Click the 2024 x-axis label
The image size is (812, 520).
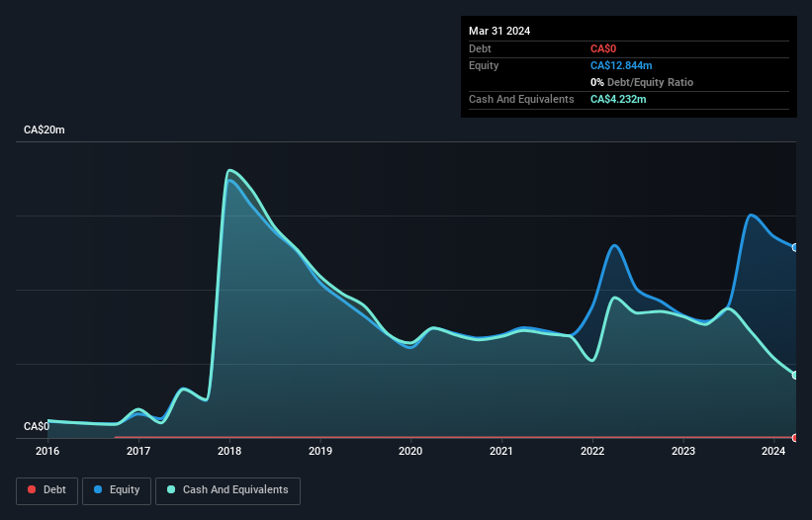(x=773, y=451)
